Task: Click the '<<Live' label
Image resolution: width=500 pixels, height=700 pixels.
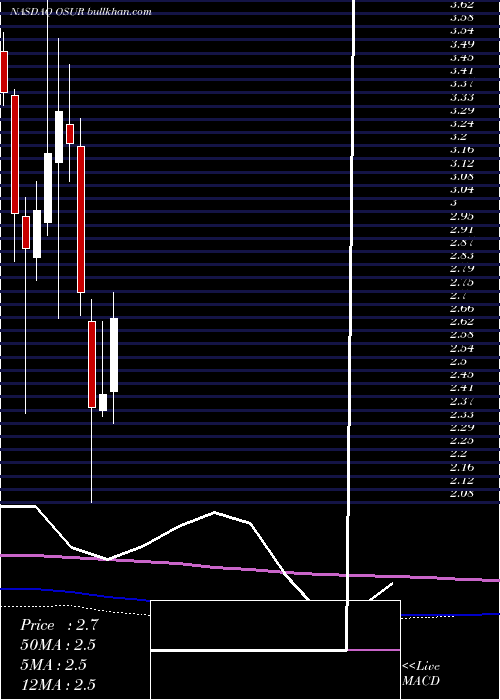Action: (421, 667)
